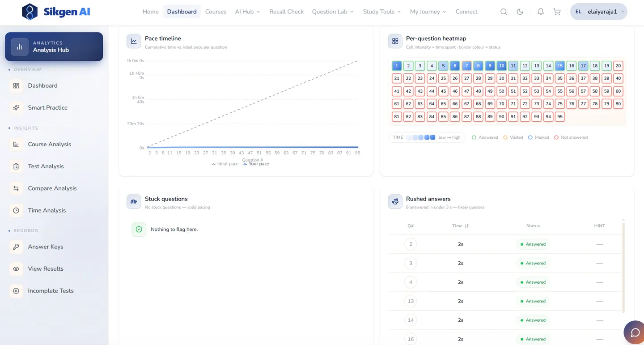644x345 pixels.
Task: Go to Home in top navigation
Action: point(150,12)
